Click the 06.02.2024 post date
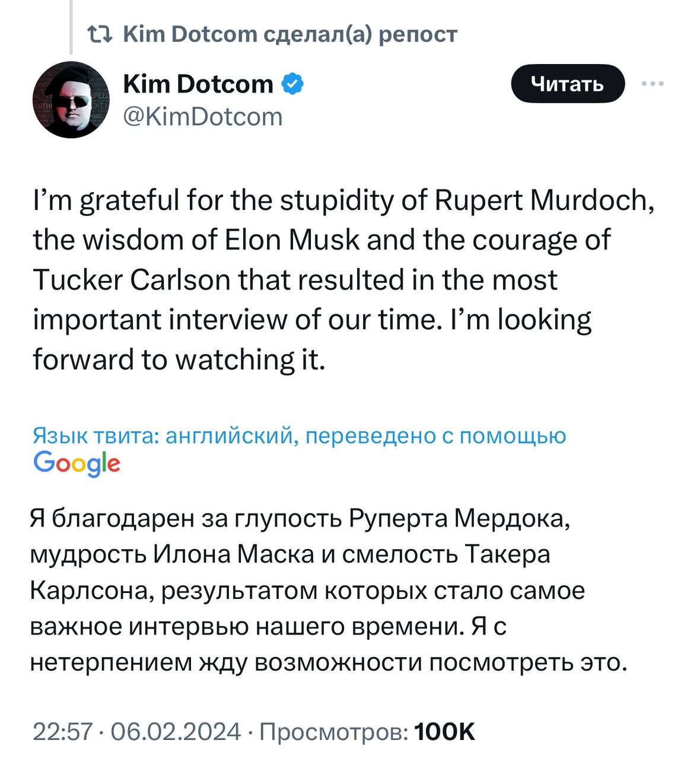This screenshot has width=700, height=759. 176,732
